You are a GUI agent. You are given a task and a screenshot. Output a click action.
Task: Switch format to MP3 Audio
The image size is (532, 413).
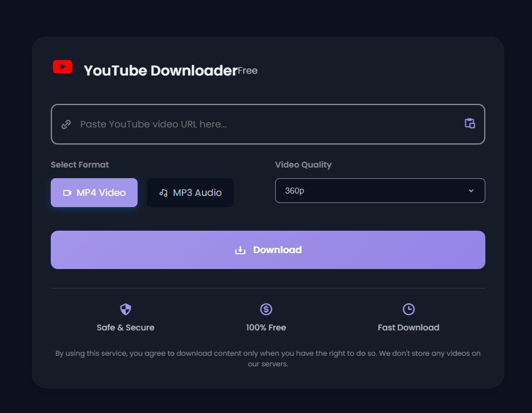click(190, 192)
